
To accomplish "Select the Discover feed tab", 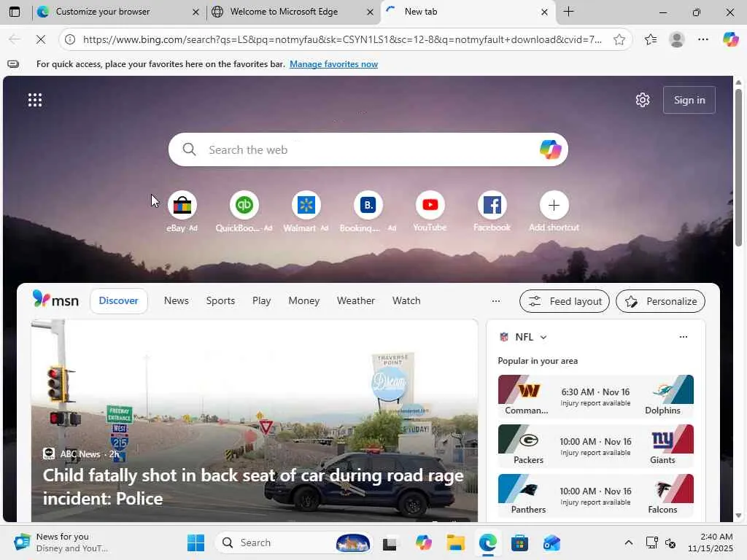I will pos(119,301).
